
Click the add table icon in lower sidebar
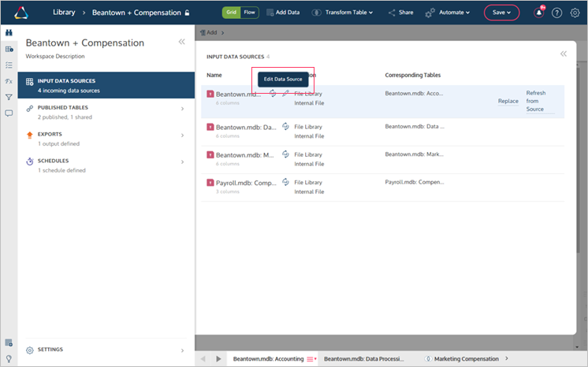point(9,343)
